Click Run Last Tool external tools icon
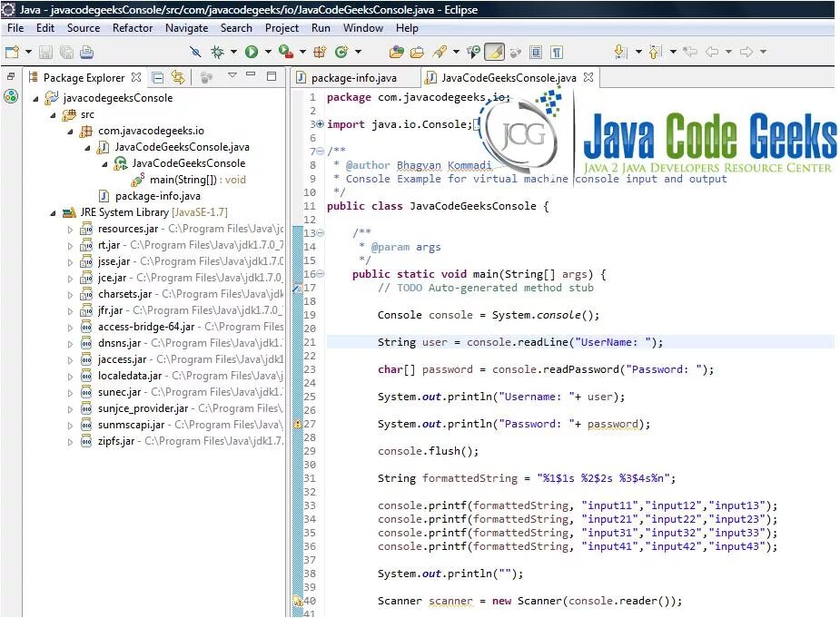 coord(286,52)
